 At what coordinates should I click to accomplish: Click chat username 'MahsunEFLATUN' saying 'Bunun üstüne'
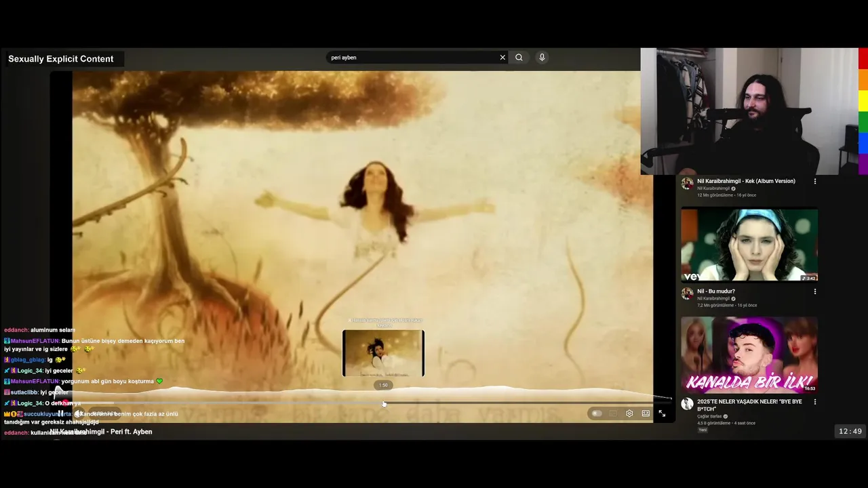35,341
